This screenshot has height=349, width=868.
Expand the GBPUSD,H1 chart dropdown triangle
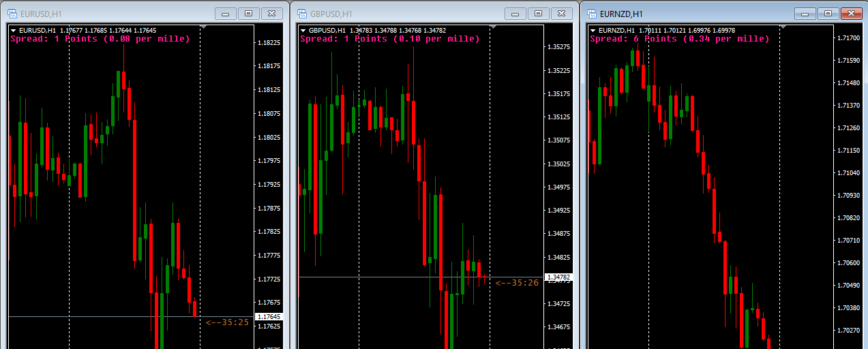(303, 31)
